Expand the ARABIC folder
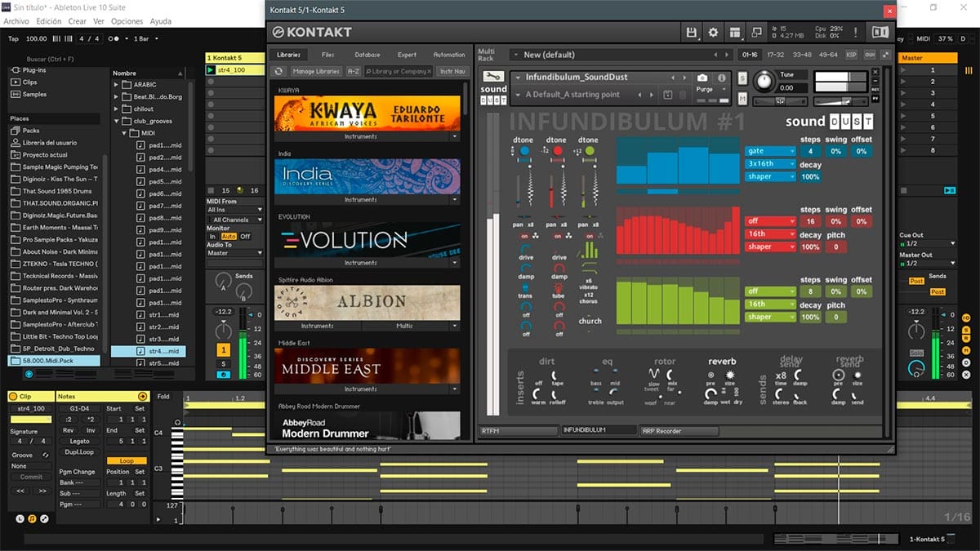This screenshot has width=980, height=551. pyautogui.click(x=116, y=84)
